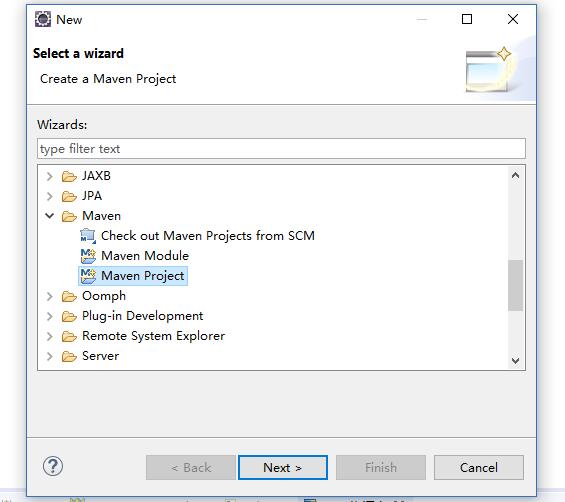Expand the Remote System Explorer node

click(50, 336)
